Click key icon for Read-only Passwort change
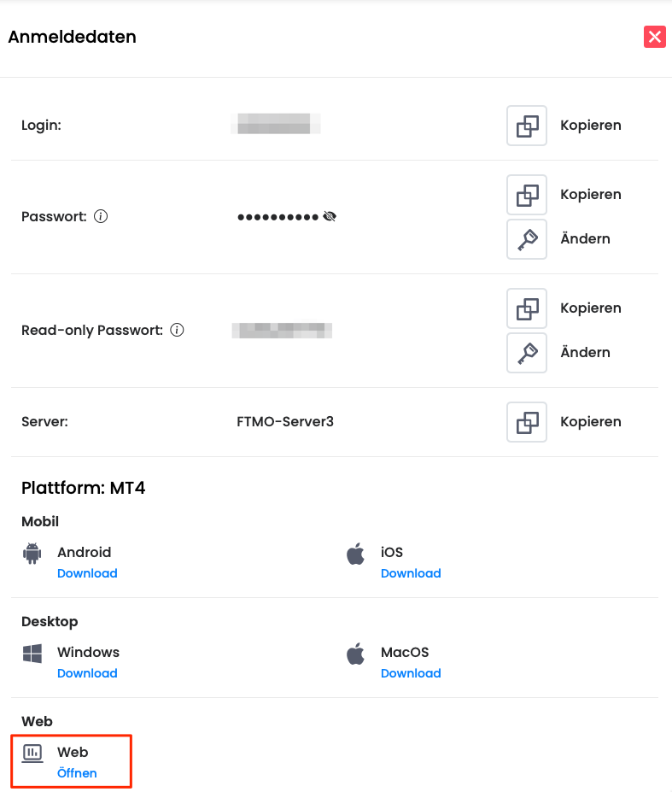The width and height of the screenshot is (672, 792). point(526,353)
